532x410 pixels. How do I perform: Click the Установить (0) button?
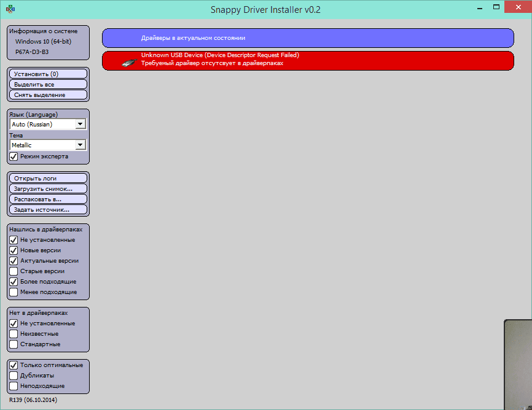pos(48,74)
